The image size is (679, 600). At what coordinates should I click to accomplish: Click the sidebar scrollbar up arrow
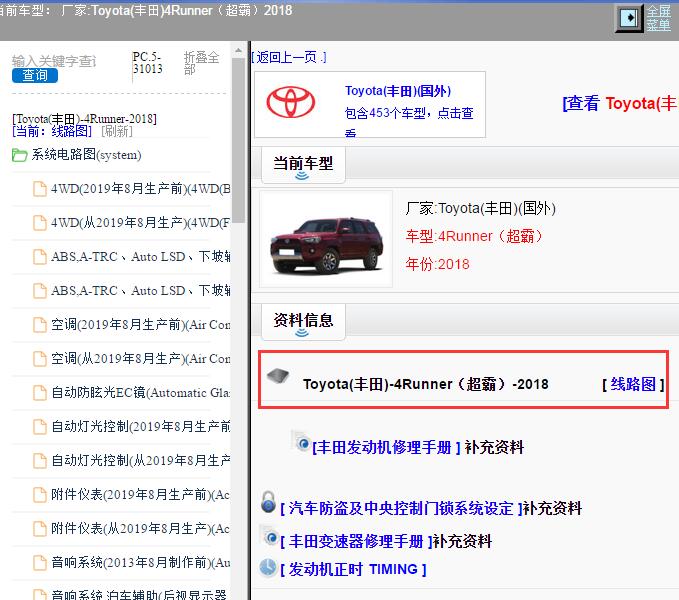pyautogui.click(x=238, y=51)
